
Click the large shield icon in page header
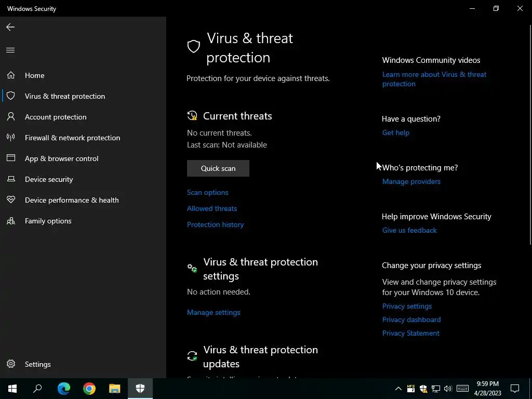(x=194, y=46)
